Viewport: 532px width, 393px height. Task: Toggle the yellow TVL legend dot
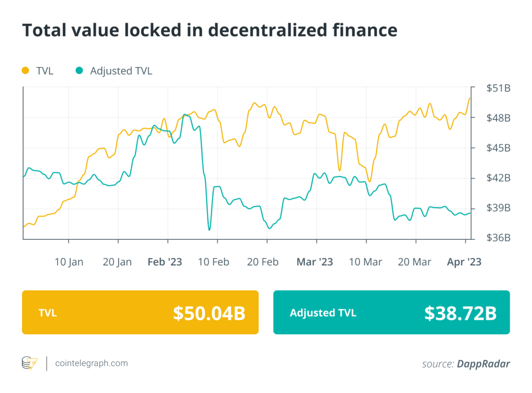point(25,71)
